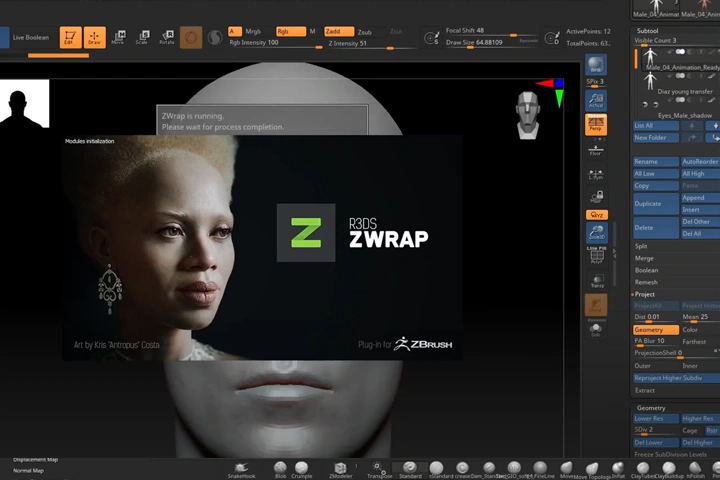The height and width of the screenshot is (480, 720).
Task: Collapse the Project section
Action: click(645, 294)
